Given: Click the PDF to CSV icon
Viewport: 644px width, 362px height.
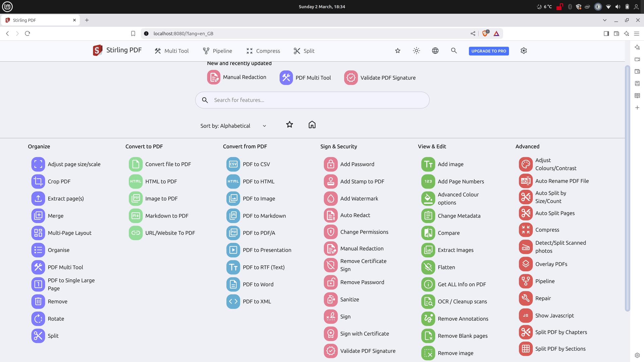Looking at the screenshot, I should click(233, 164).
